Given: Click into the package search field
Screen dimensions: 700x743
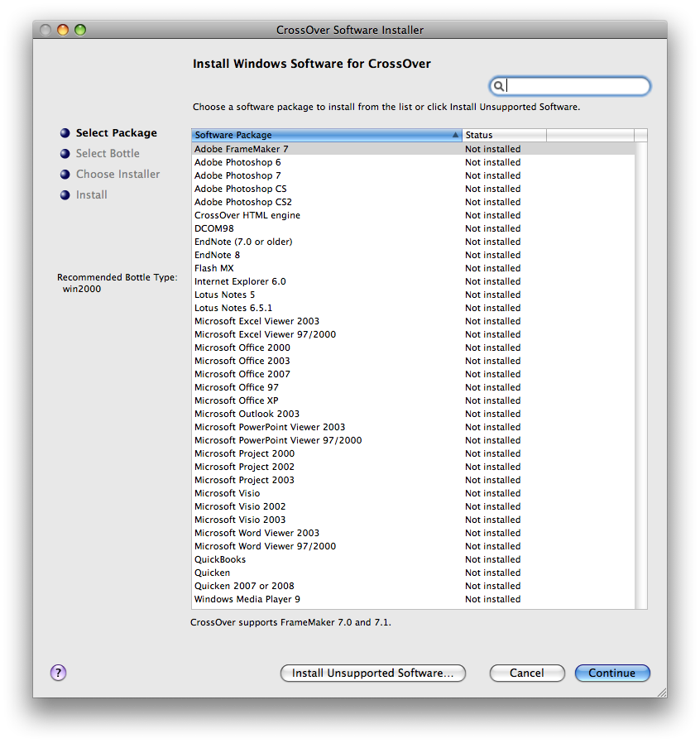Looking at the screenshot, I should [x=577, y=86].
